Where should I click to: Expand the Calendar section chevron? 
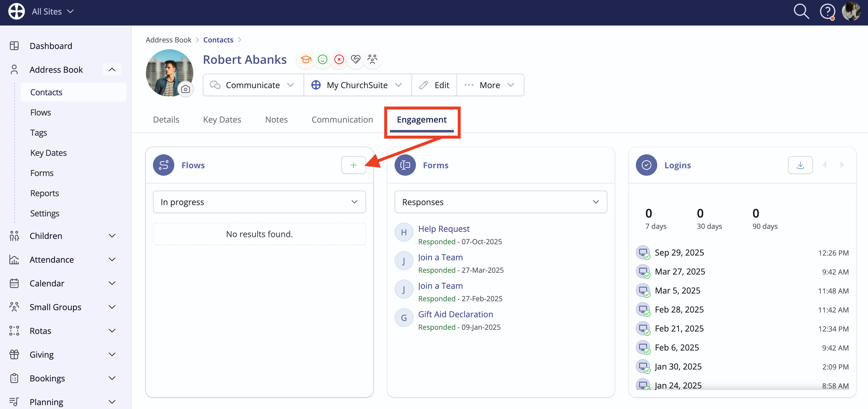(x=112, y=283)
